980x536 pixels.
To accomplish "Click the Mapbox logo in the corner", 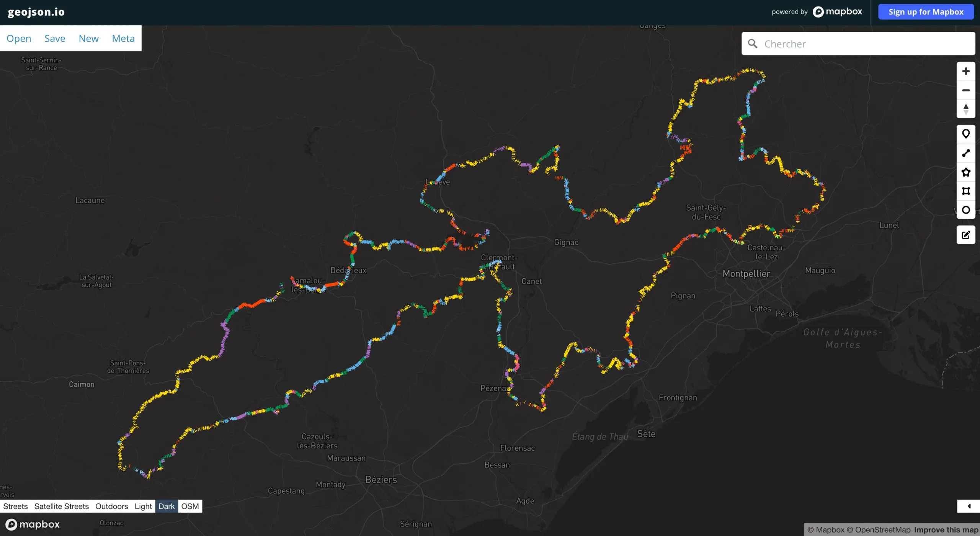I will [x=33, y=524].
